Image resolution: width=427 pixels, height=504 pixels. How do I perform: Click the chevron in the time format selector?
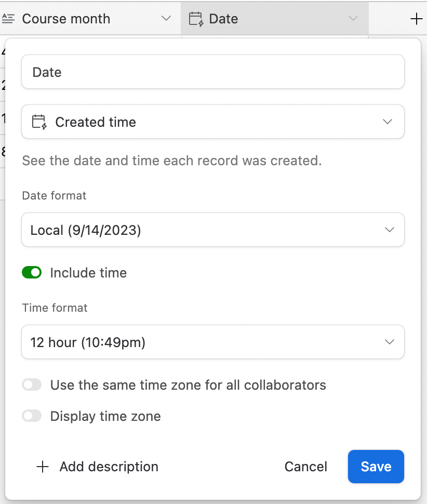[x=390, y=342]
